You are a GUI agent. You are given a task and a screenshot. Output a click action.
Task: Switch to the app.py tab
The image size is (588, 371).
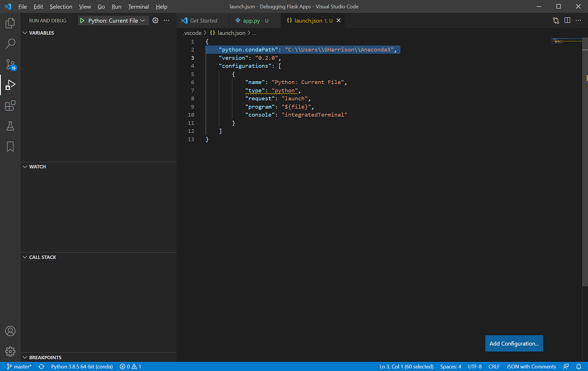point(252,20)
